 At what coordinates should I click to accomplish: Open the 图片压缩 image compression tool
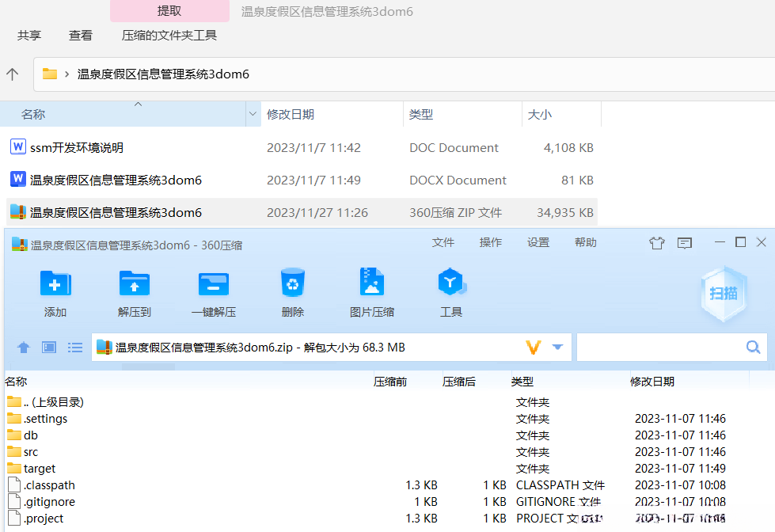372,282
